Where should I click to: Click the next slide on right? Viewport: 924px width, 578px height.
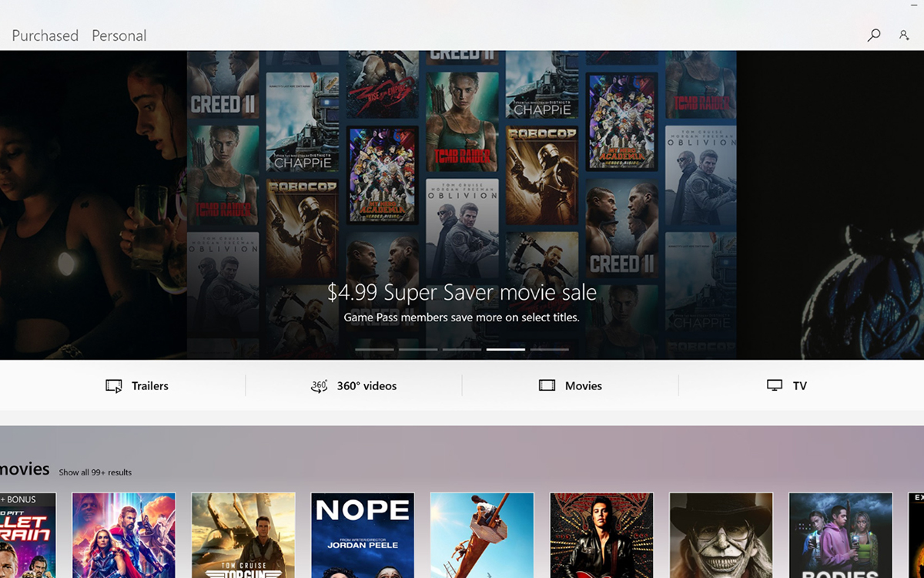point(830,204)
